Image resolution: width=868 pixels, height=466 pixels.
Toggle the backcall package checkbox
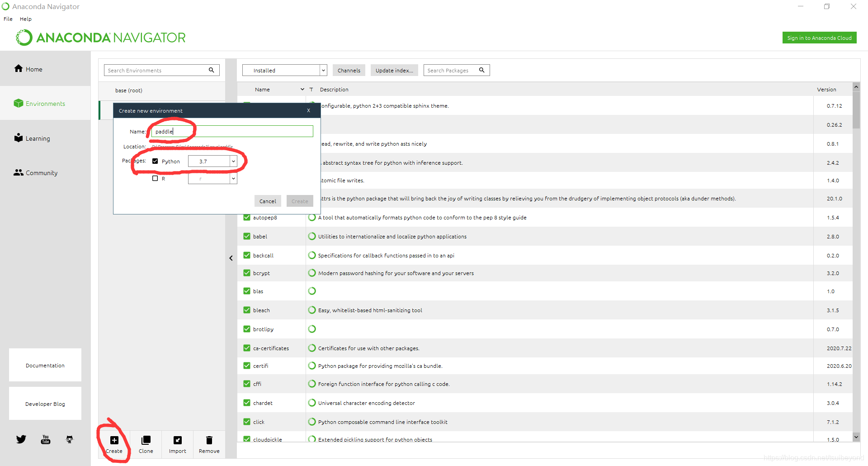(x=247, y=255)
